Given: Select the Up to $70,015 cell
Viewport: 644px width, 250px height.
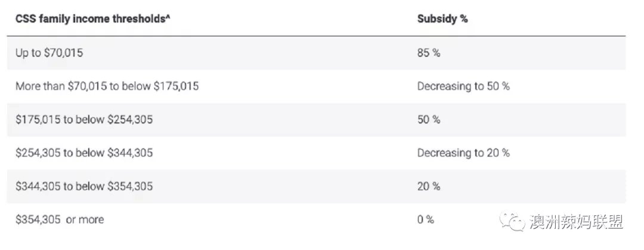Looking at the screenshot, I should [49, 53].
